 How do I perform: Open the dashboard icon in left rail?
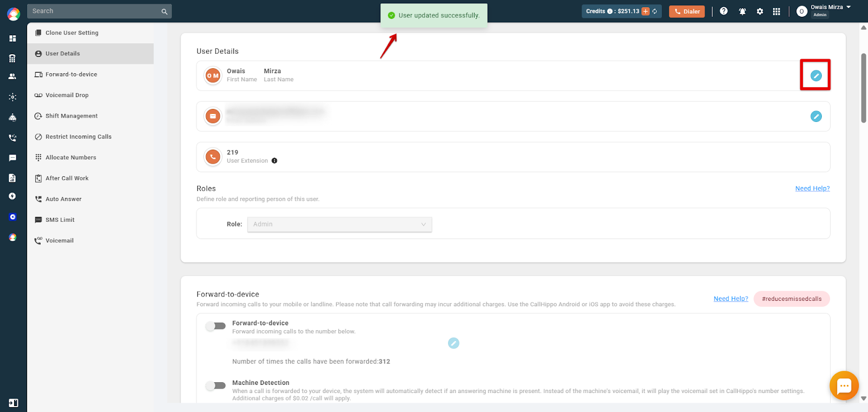(x=12, y=38)
